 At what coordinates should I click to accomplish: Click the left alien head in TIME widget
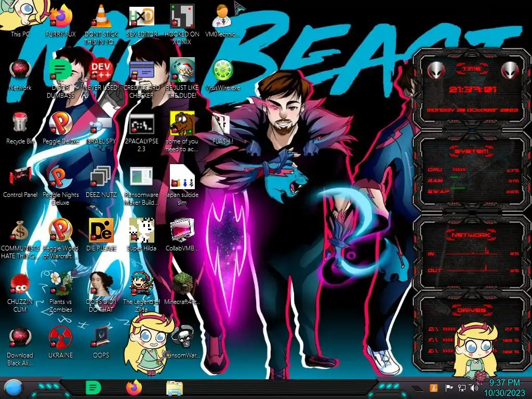pos(436,71)
